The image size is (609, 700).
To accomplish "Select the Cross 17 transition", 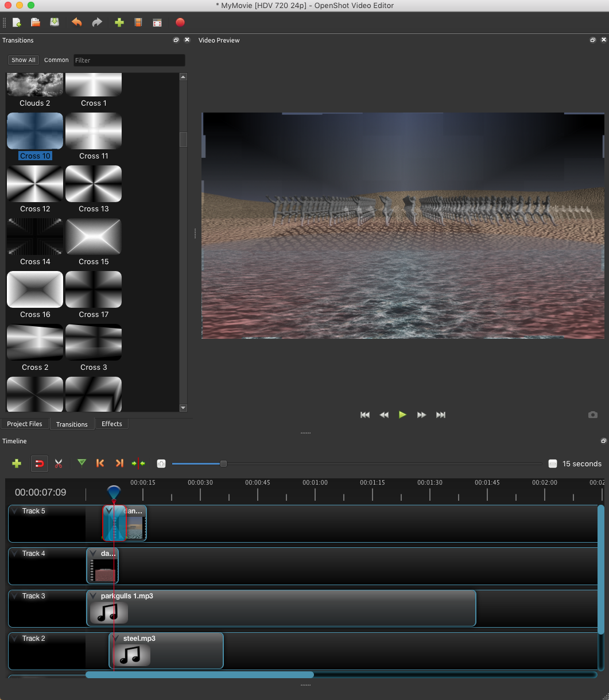I will [94, 295].
